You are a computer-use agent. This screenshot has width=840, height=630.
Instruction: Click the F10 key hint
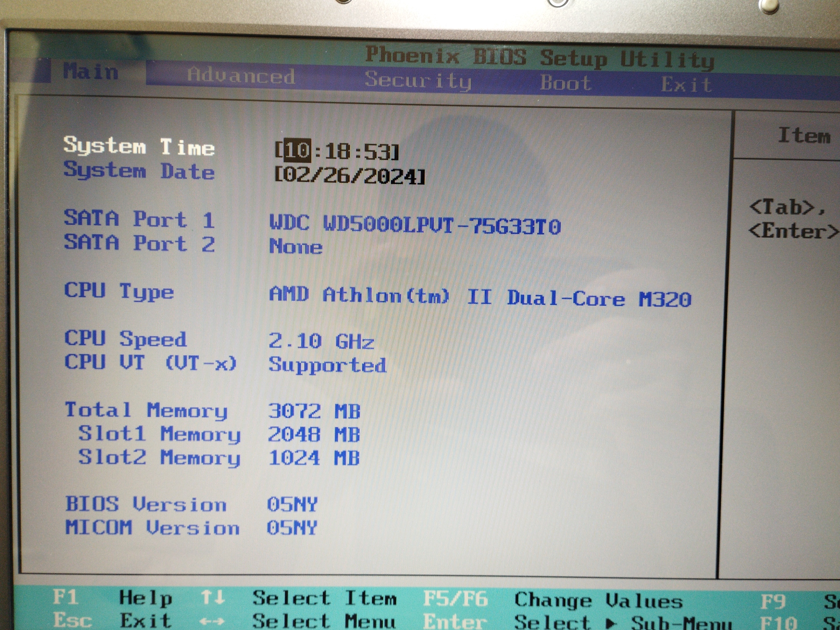pyautogui.click(x=779, y=623)
